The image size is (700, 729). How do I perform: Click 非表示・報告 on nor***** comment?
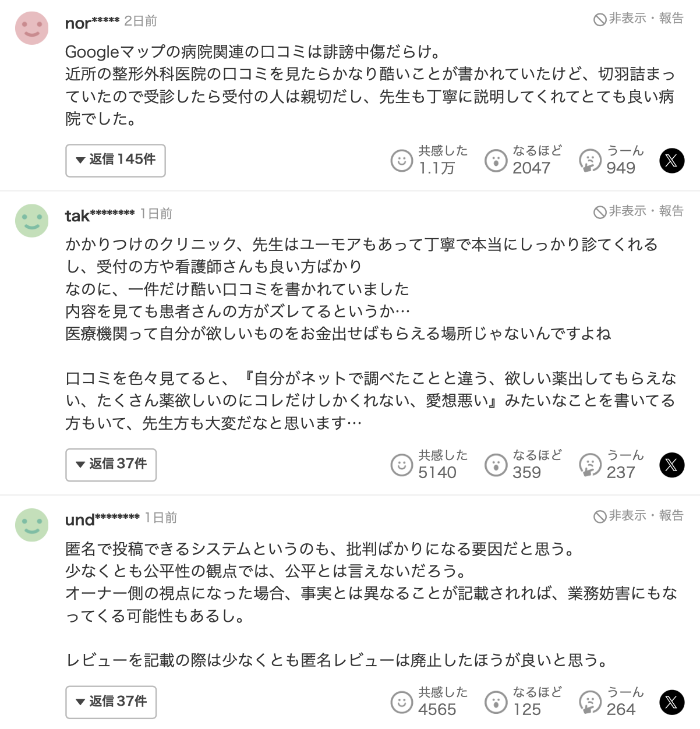tap(638, 19)
